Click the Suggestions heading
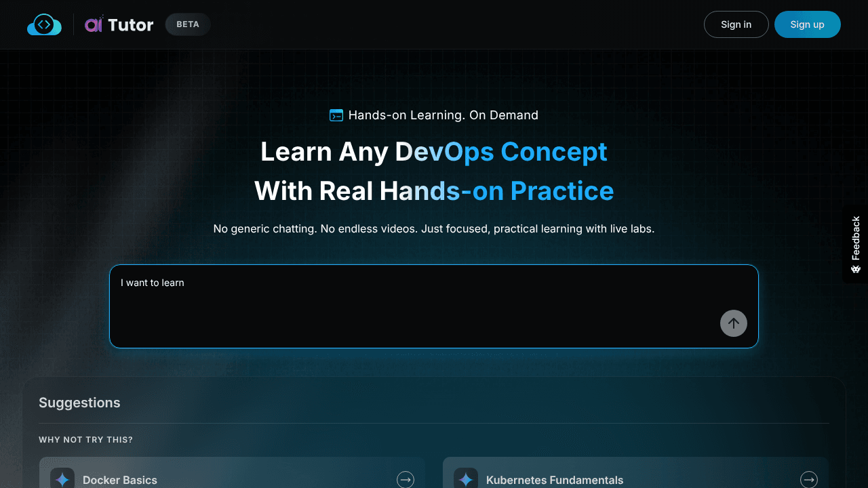The image size is (868, 488). (x=79, y=403)
